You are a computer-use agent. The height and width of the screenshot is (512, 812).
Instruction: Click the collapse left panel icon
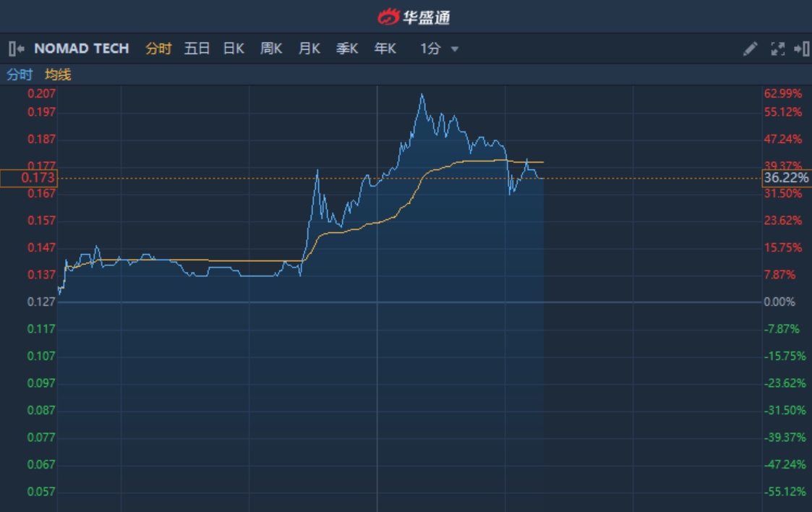click(16, 48)
